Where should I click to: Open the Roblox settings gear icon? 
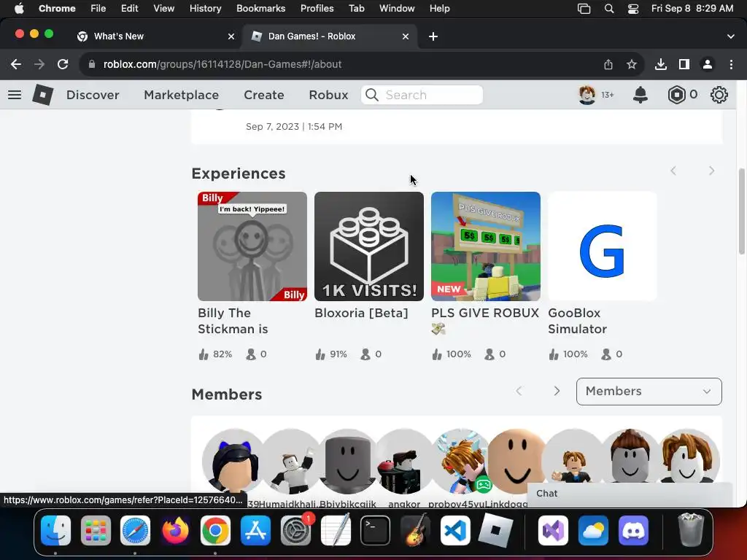(719, 95)
